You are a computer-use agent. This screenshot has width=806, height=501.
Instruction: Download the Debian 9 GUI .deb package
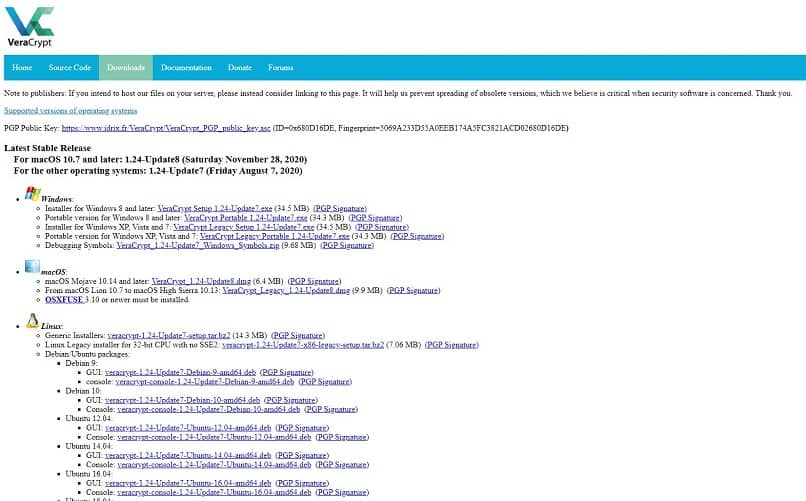click(188, 372)
